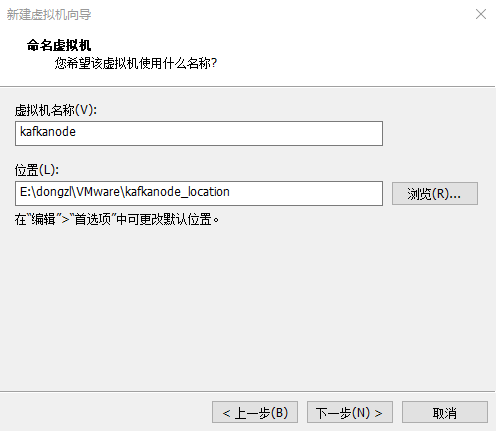The width and height of the screenshot is (496, 431).
Task: Click the 虚拟机名称(V): label
Action: [56, 110]
